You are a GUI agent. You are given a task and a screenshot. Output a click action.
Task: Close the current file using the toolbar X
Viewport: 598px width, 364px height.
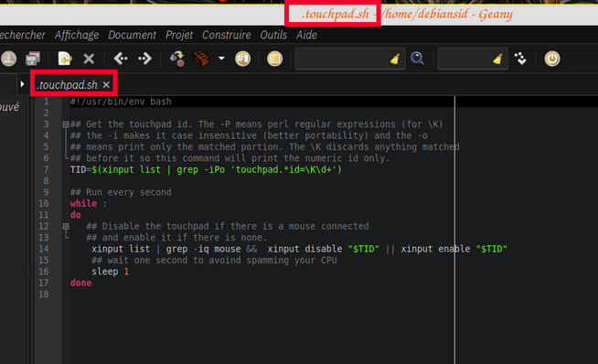coord(89,59)
